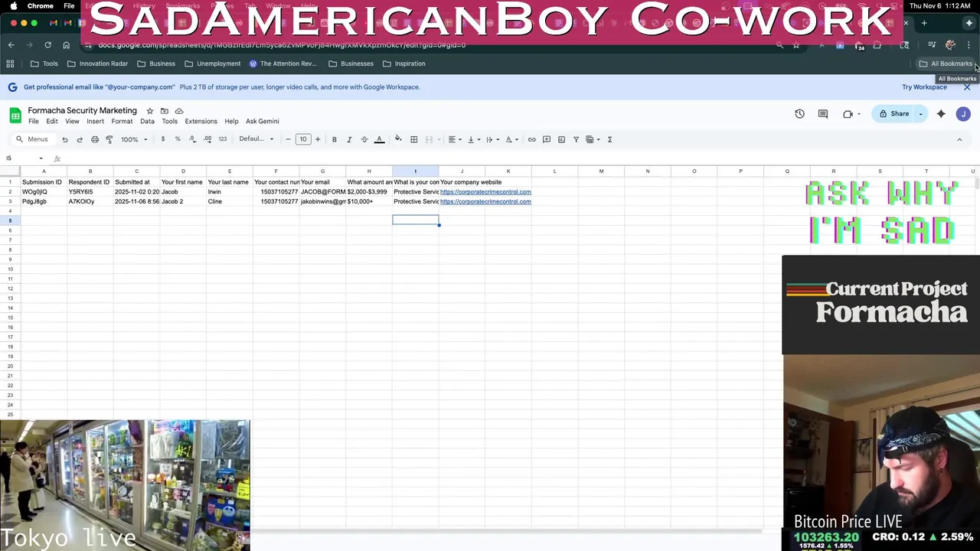Insert link via chain icon

click(532, 139)
